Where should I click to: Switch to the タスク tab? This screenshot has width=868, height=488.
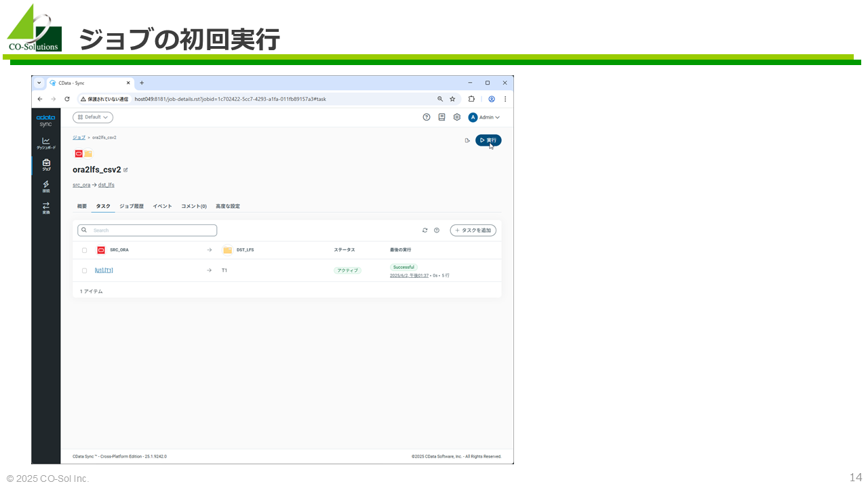click(x=103, y=206)
